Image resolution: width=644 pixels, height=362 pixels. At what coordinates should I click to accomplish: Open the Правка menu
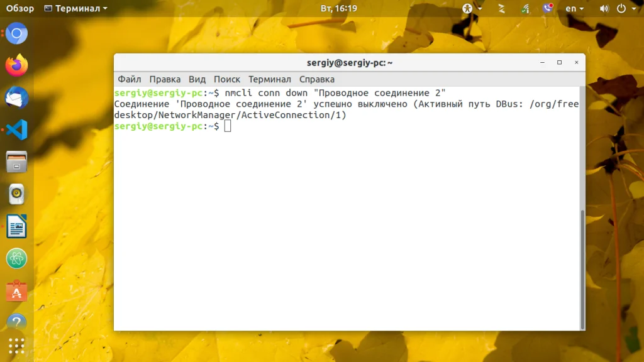point(165,79)
